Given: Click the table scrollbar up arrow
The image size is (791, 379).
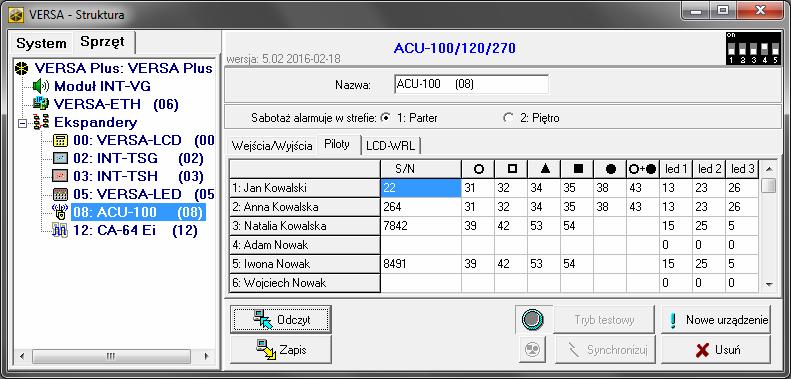Looking at the screenshot, I should pyautogui.click(x=768, y=169).
